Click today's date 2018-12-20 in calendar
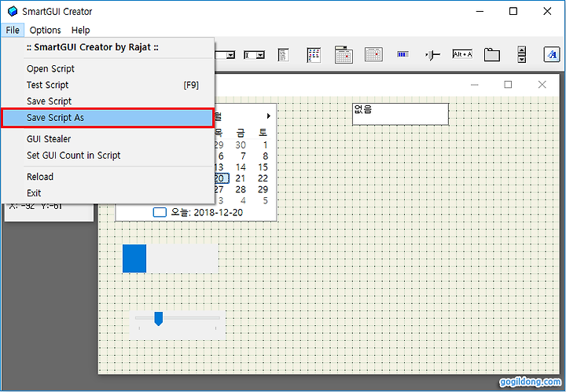Viewport: 566px width, 392px height. 207,212
